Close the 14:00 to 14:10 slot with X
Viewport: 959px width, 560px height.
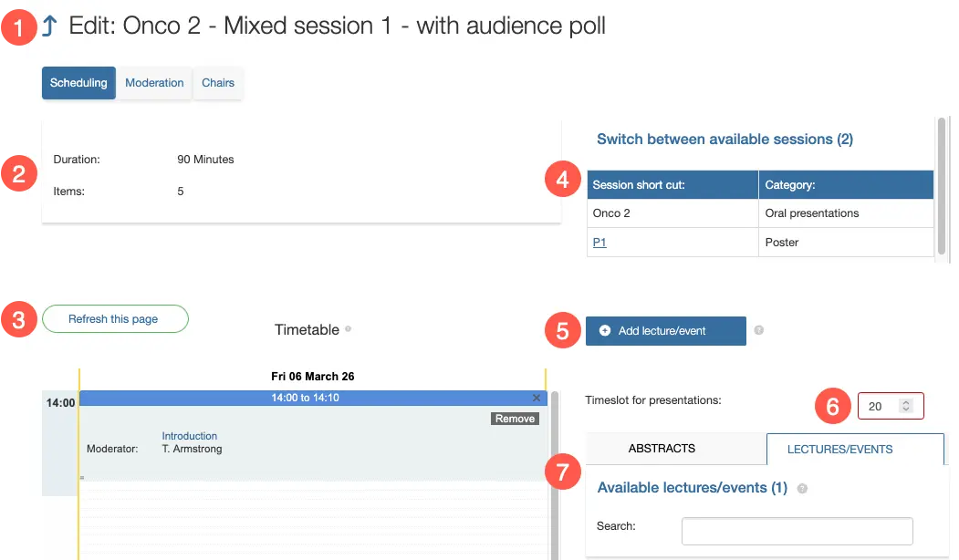(x=537, y=398)
